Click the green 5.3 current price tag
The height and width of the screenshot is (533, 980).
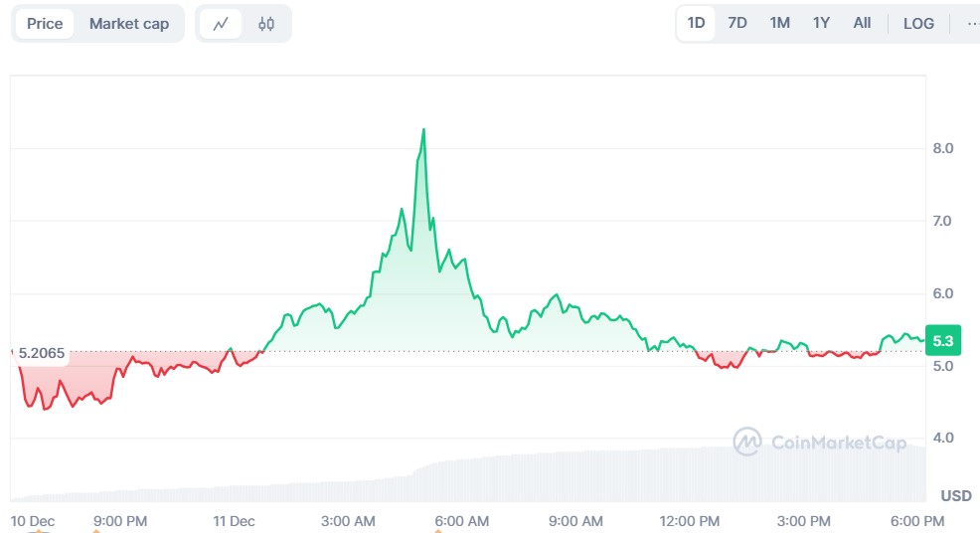point(942,341)
